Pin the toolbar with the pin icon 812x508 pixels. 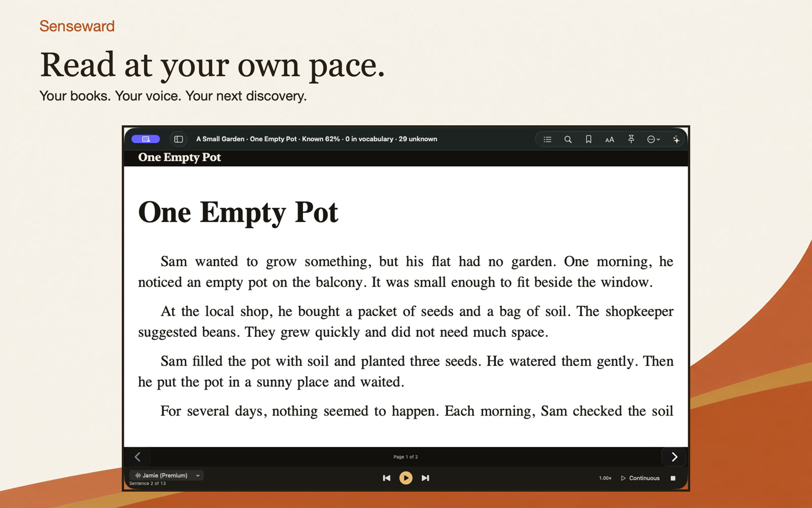click(x=631, y=139)
